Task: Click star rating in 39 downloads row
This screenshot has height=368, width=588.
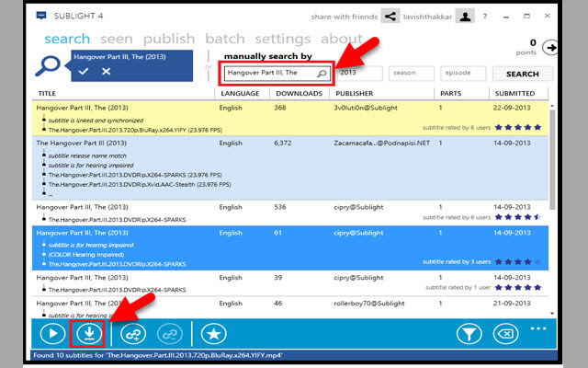Action: tap(518, 288)
